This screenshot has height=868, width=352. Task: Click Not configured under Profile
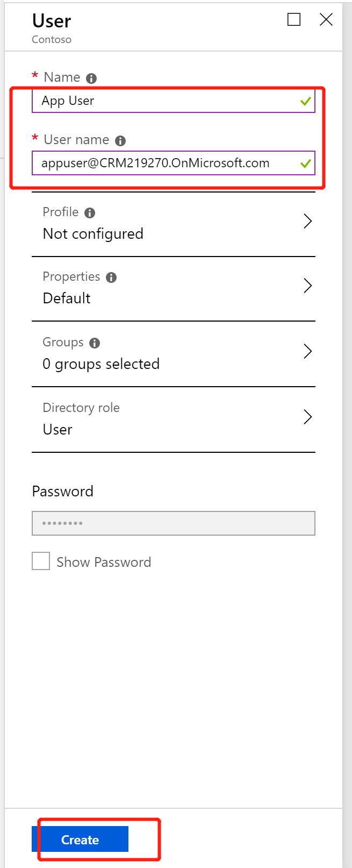(93, 233)
